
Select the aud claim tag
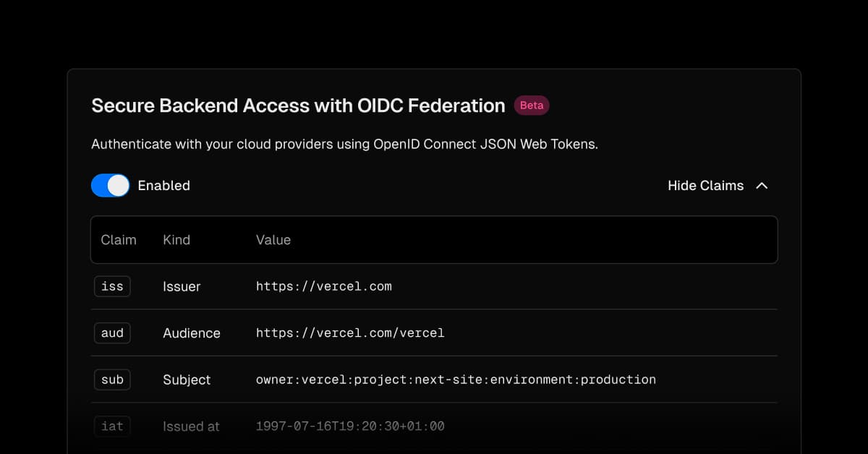tap(112, 333)
